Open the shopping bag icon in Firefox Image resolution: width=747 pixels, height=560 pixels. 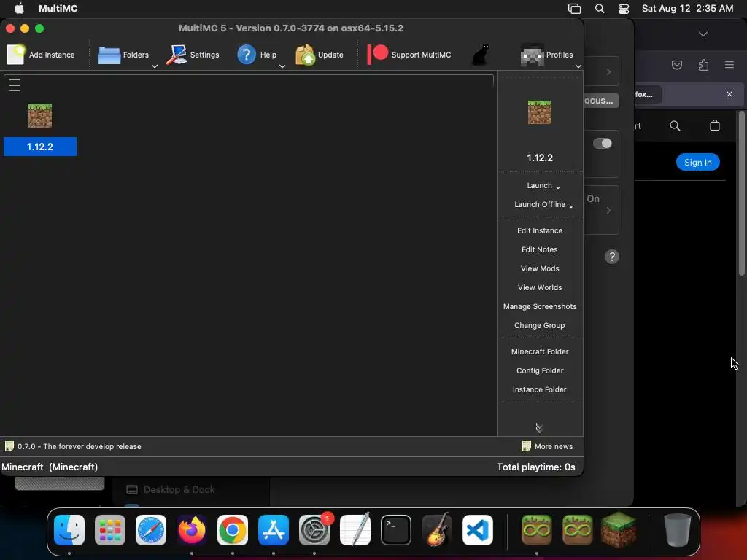pyautogui.click(x=715, y=125)
